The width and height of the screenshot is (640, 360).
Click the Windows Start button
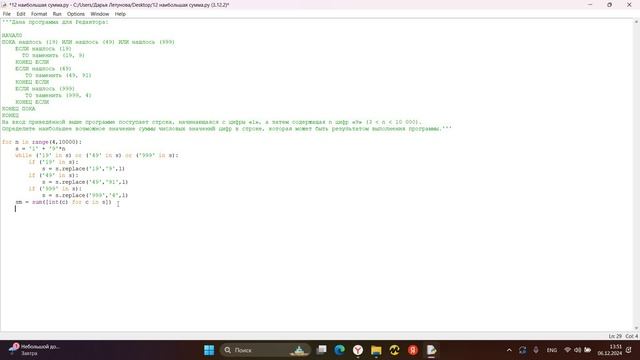[x=209, y=350]
